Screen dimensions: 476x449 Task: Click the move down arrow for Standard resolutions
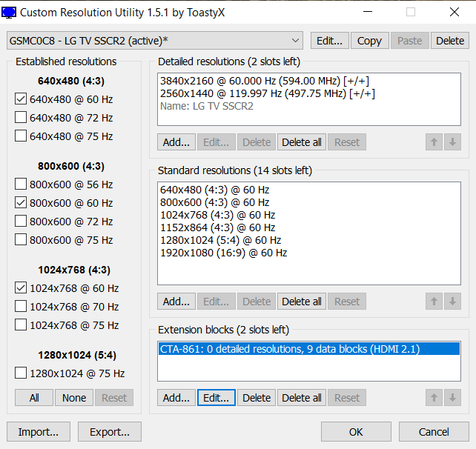(x=452, y=302)
